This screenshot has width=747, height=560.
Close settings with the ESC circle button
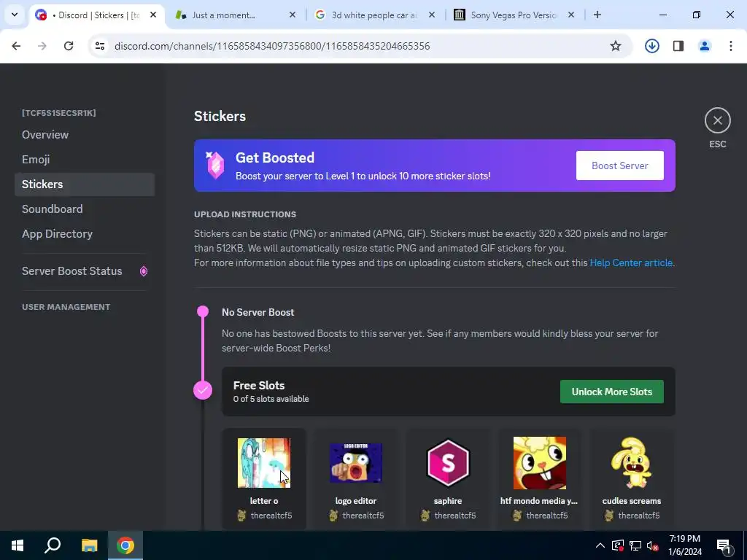718,120
